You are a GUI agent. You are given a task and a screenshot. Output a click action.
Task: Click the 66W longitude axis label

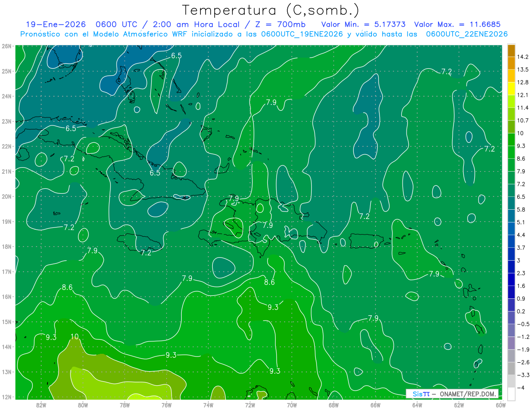point(376,405)
